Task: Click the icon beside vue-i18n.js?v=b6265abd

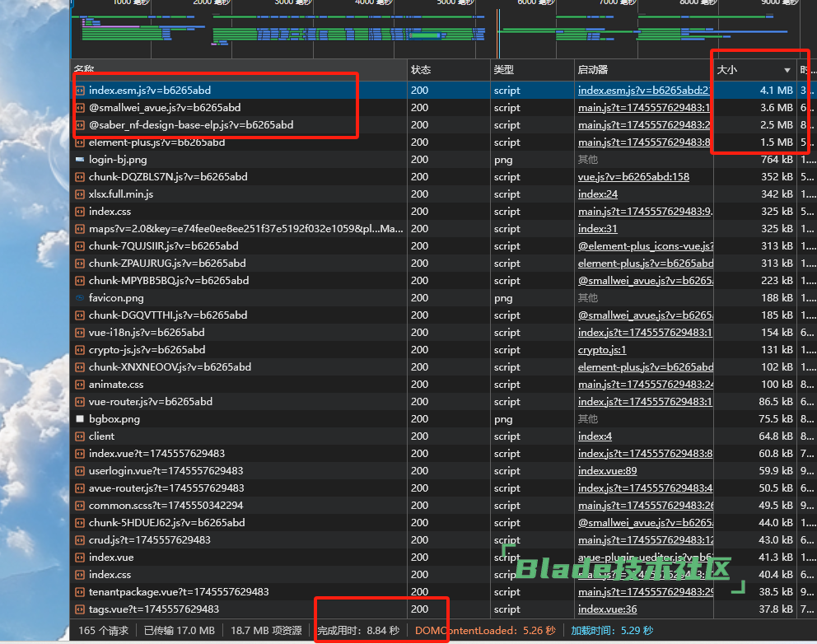Action: point(80,333)
